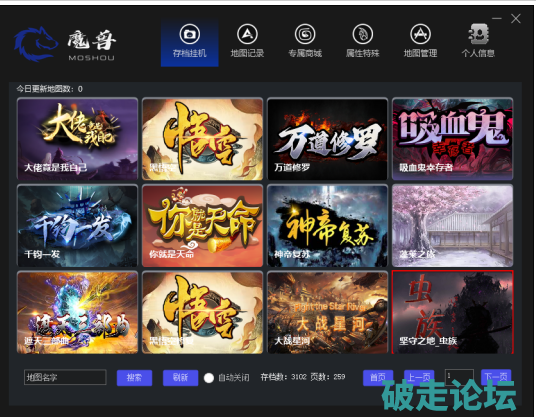The height and width of the screenshot is (417, 536).
Task: Open the 地图管理 icon
Action: point(420,34)
